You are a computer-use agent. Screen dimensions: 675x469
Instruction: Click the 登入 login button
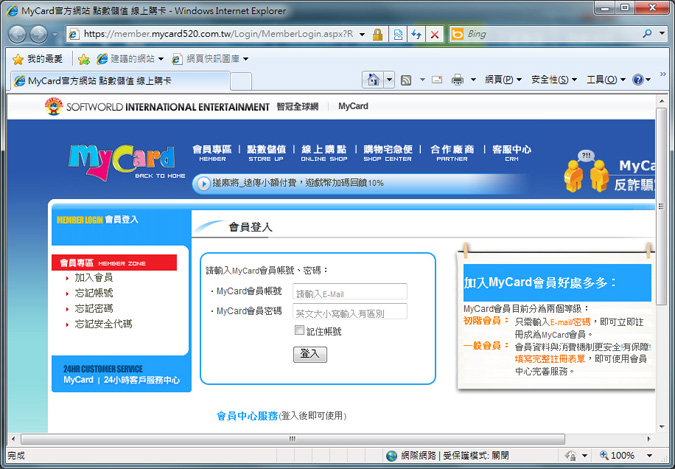pyautogui.click(x=310, y=354)
